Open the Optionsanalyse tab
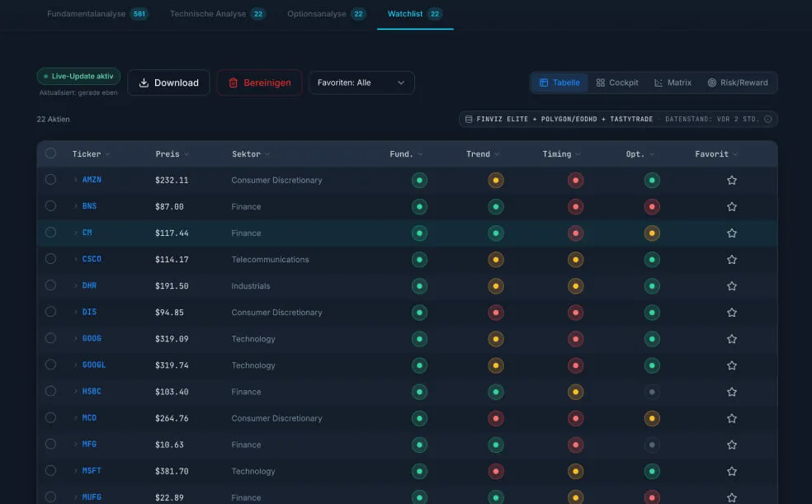This screenshot has height=504, width=812. click(x=327, y=14)
